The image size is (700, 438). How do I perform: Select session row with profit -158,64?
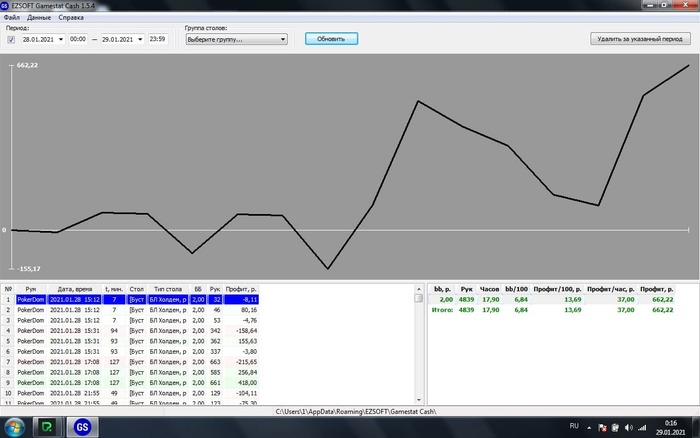pos(130,331)
